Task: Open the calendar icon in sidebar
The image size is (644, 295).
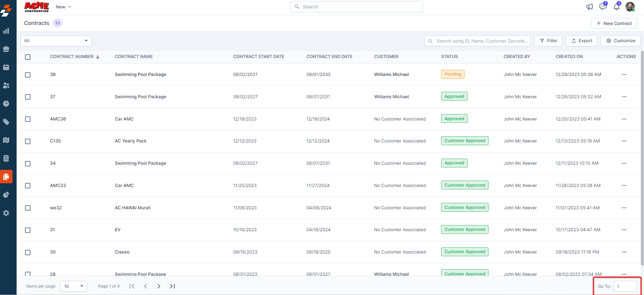Action: (x=6, y=67)
